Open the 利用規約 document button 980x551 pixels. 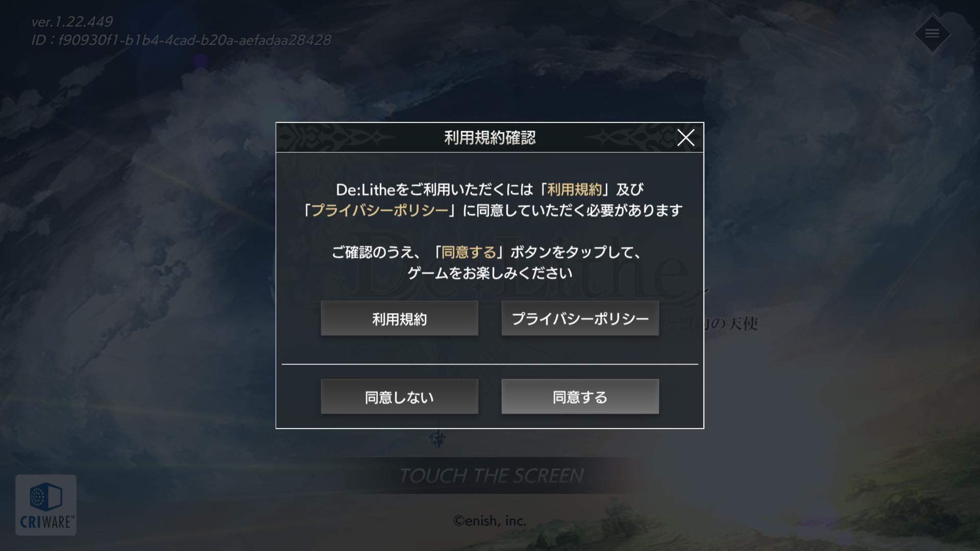(399, 319)
